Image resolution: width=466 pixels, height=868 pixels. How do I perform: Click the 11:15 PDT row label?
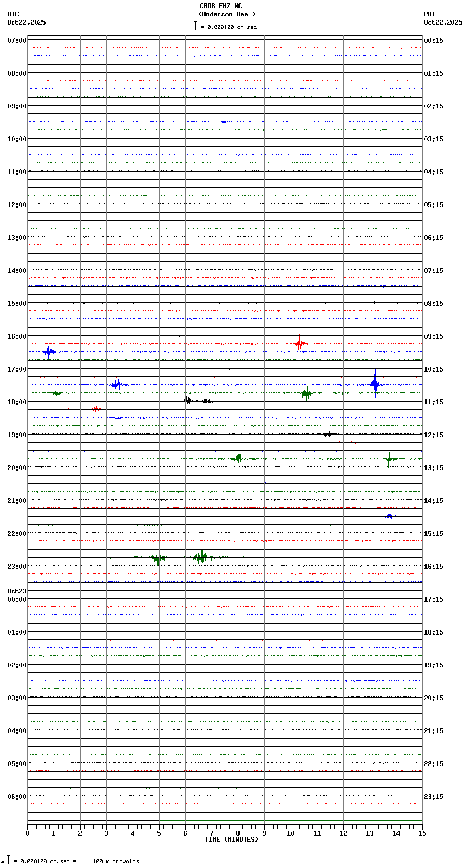coord(434,402)
